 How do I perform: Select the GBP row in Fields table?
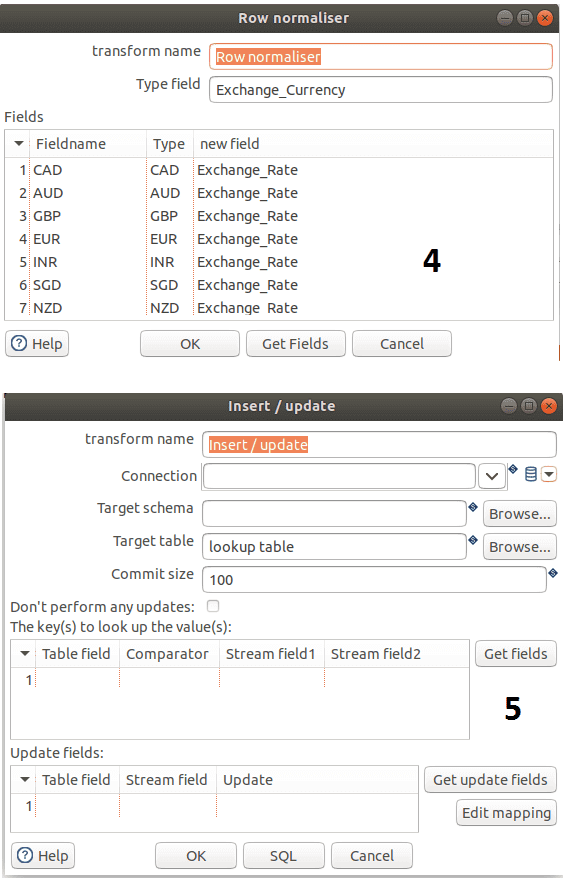pyautogui.click(x=279, y=216)
